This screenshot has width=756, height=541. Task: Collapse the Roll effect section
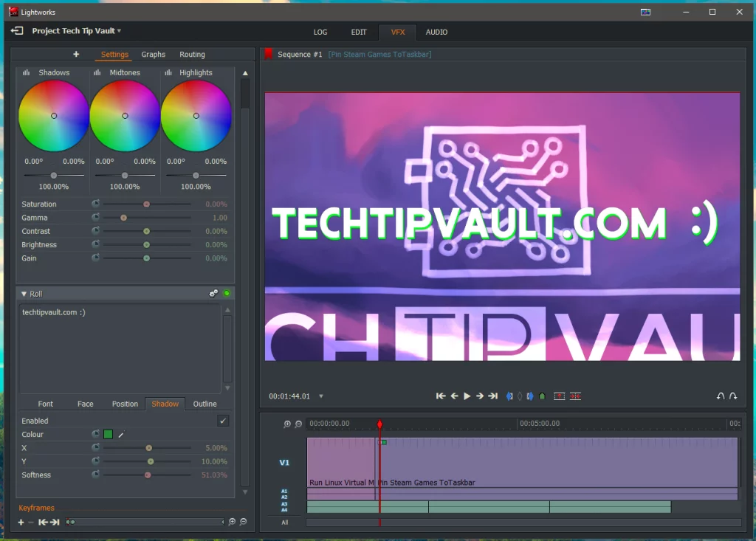24,294
